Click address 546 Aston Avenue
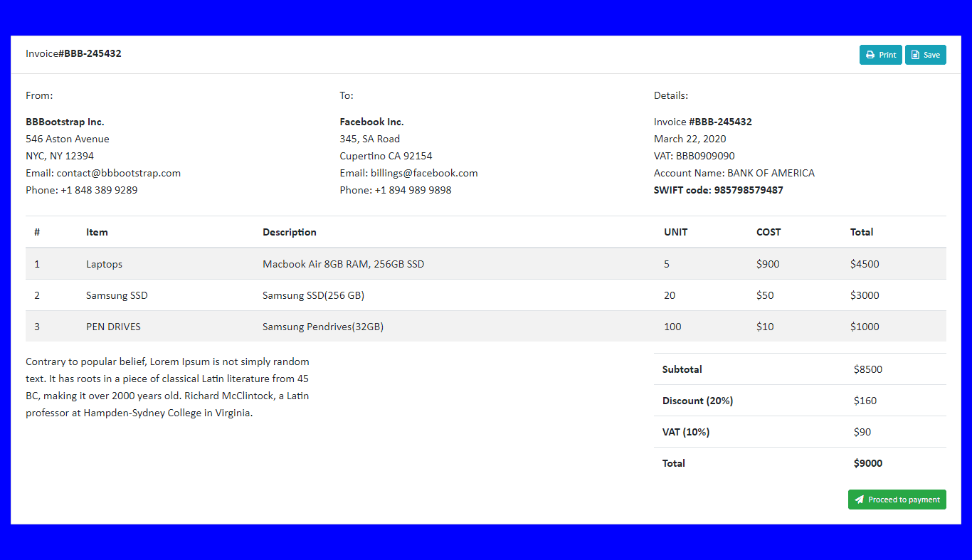This screenshot has width=972, height=560. click(68, 139)
